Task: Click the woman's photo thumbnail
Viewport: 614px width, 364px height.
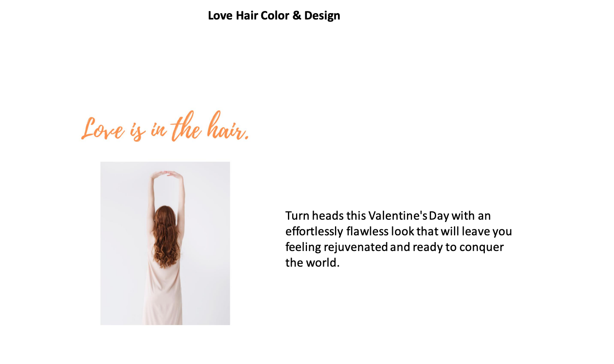Action: coord(165,243)
